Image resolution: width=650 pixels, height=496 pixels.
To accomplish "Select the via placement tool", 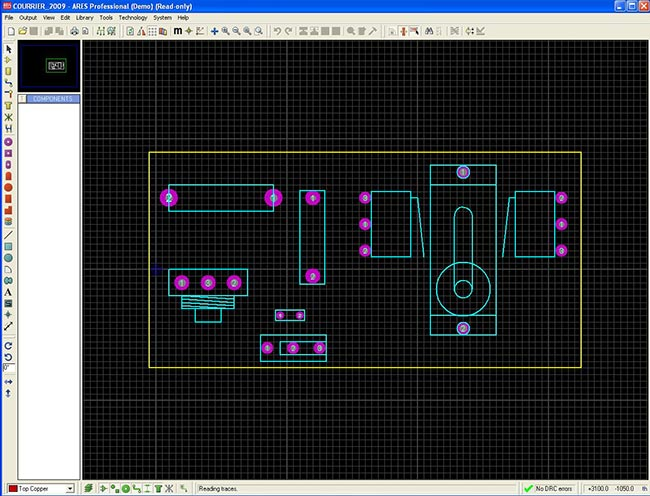I will (8, 94).
